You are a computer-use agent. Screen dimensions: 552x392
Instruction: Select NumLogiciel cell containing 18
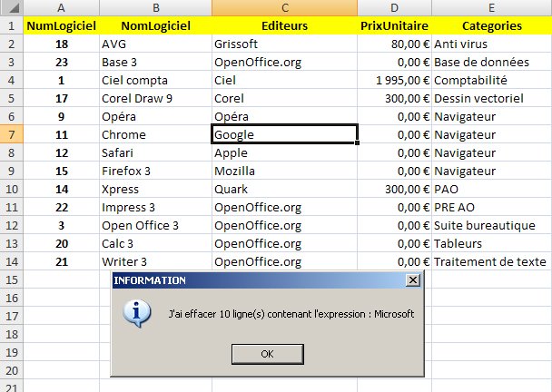click(61, 44)
